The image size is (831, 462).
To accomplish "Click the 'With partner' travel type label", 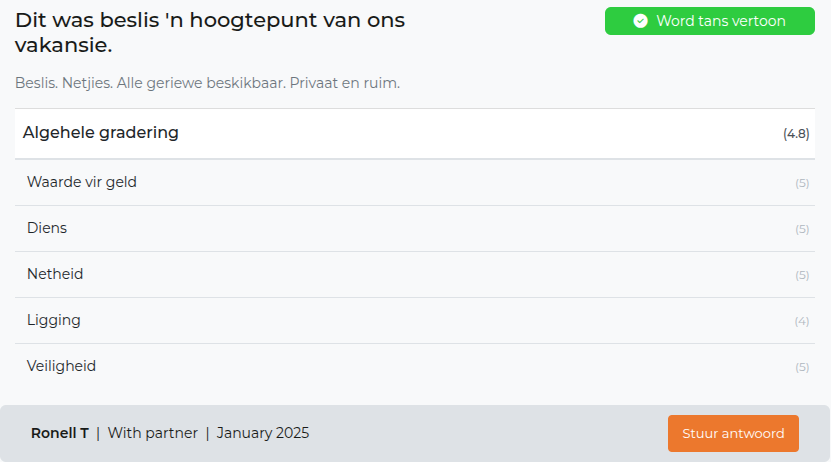I will point(151,433).
